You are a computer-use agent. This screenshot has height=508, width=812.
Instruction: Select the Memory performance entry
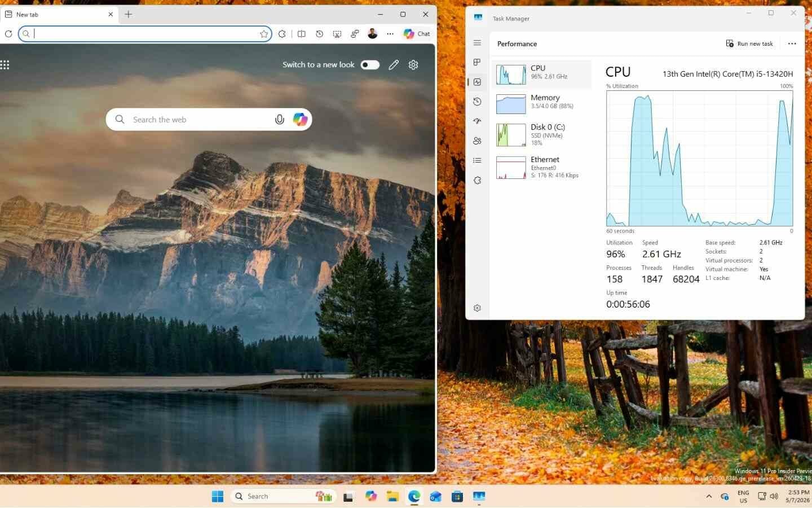[x=542, y=104]
